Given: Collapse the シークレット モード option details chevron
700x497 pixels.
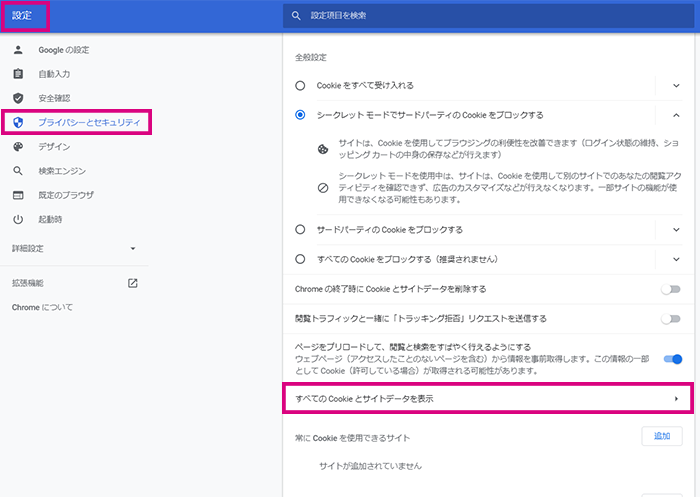Looking at the screenshot, I should pos(676,115).
